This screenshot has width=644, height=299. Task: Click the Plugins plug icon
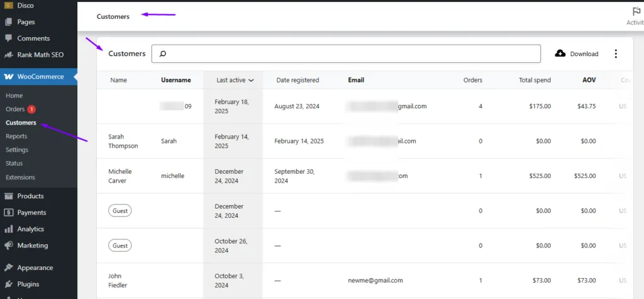[8, 284]
